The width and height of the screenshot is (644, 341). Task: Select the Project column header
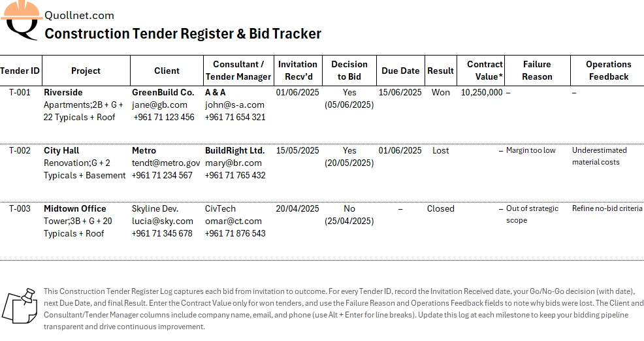(x=86, y=71)
